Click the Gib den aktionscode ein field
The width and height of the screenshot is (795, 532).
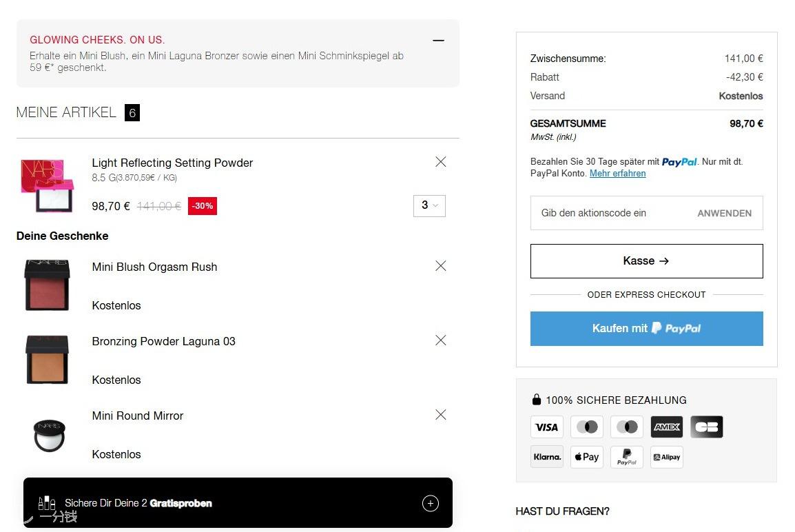coord(608,213)
